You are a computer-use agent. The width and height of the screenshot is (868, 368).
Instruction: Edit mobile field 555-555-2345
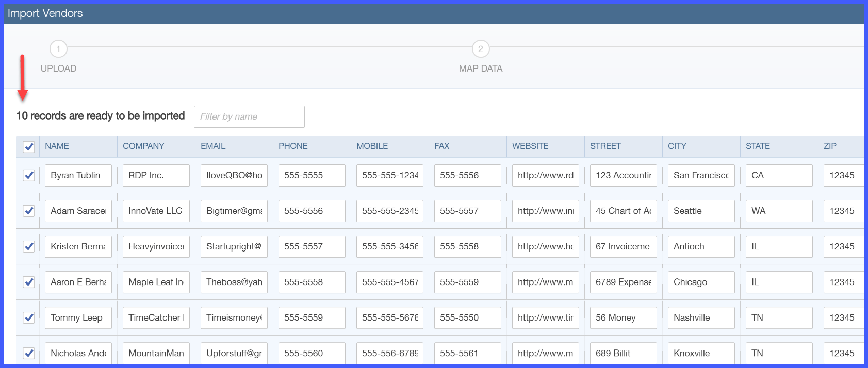point(390,211)
